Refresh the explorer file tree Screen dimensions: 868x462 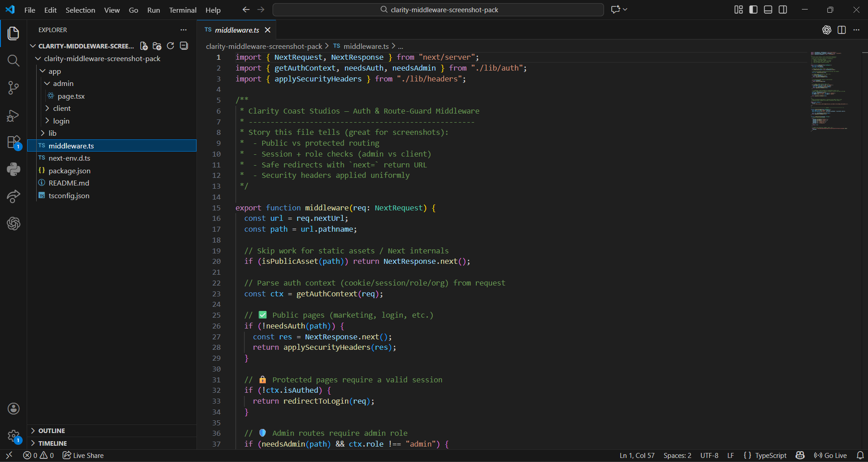tap(171, 46)
